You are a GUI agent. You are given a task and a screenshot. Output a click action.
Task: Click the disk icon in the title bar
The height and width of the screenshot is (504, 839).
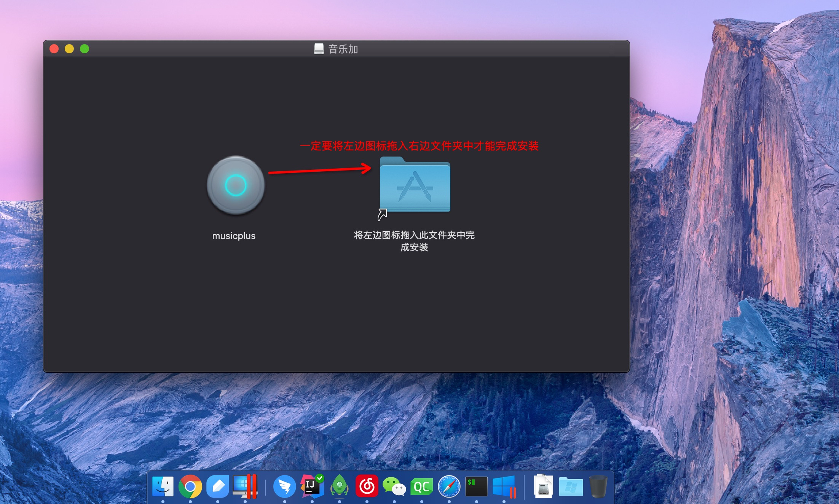coord(319,49)
